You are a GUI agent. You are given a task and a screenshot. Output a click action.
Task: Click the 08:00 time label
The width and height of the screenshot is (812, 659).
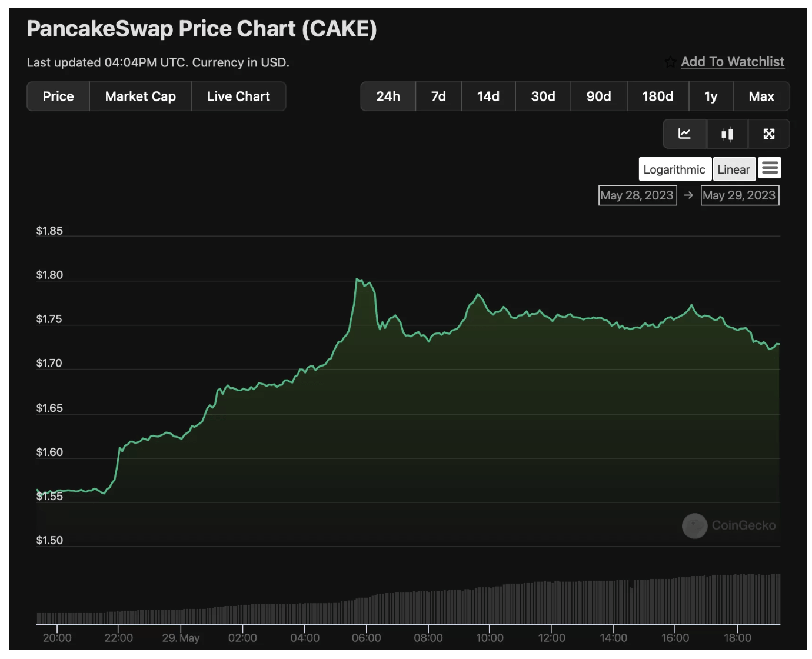428,638
